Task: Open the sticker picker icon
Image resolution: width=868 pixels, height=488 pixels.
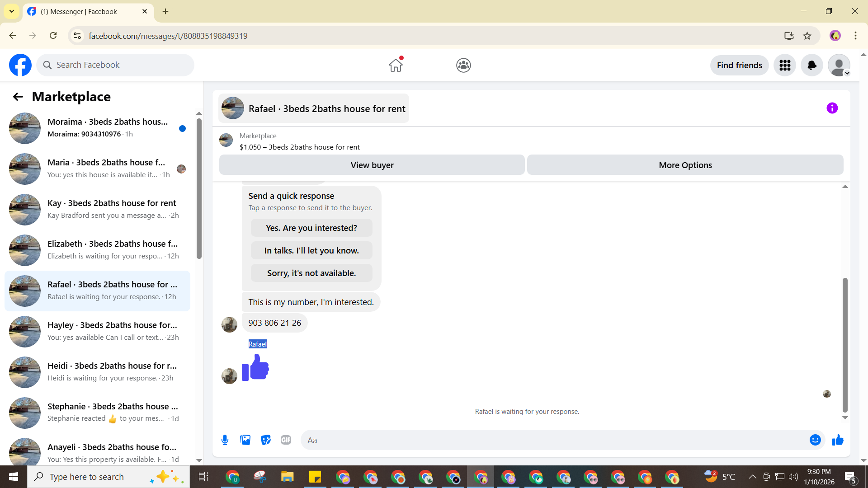Action: point(266,440)
